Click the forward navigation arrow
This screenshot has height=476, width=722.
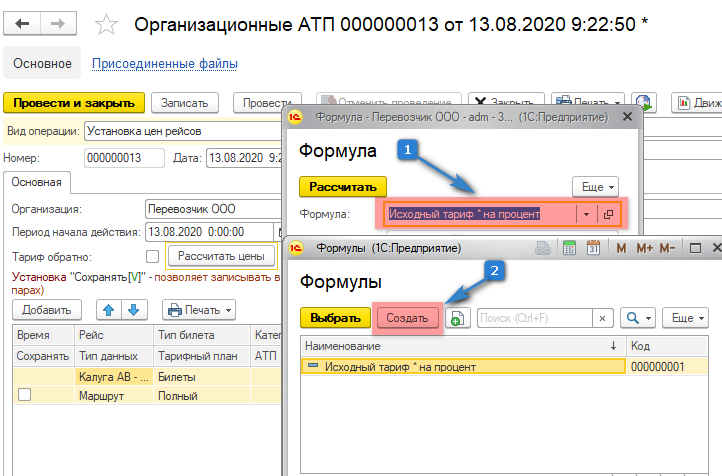[x=60, y=23]
